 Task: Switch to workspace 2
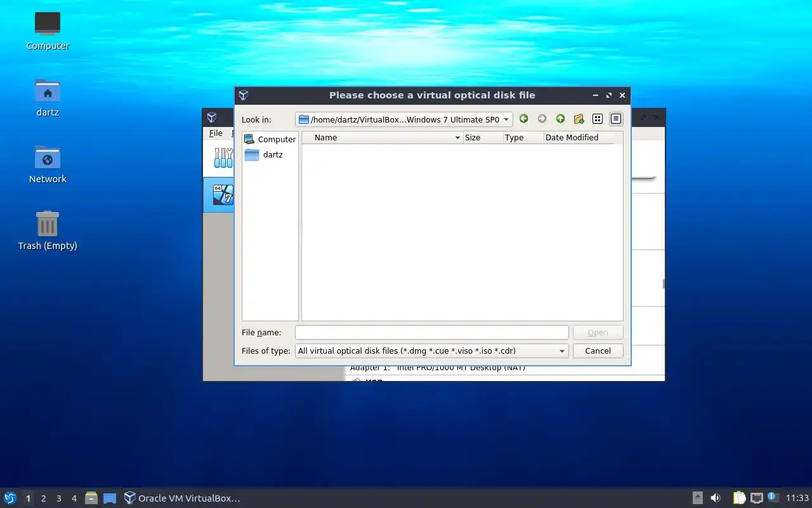point(43,498)
